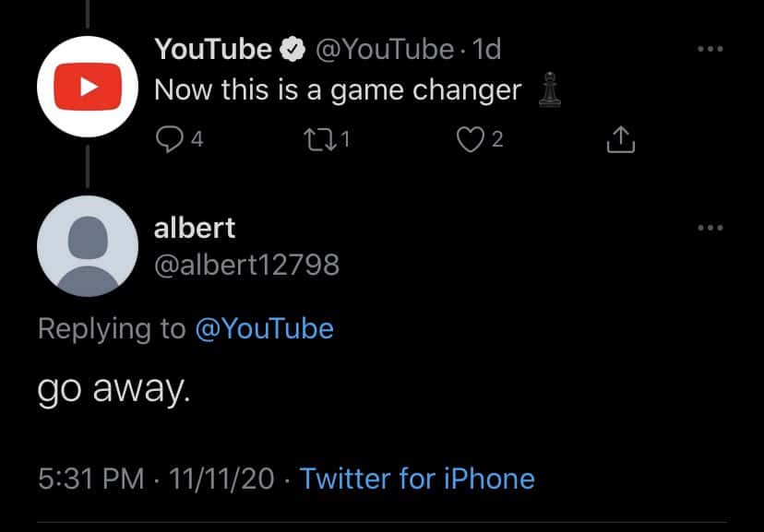
Task: Tap the grey @YouTube handle beside the name
Action: point(385,50)
